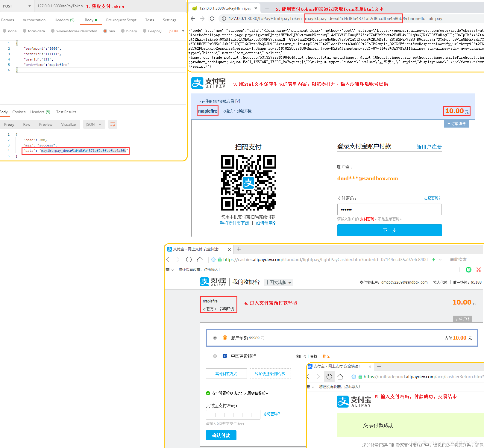Image resolution: width=484 pixels, height=448 pixels.
Task: Go back in the cashier browser
Action: click(168, 260)
